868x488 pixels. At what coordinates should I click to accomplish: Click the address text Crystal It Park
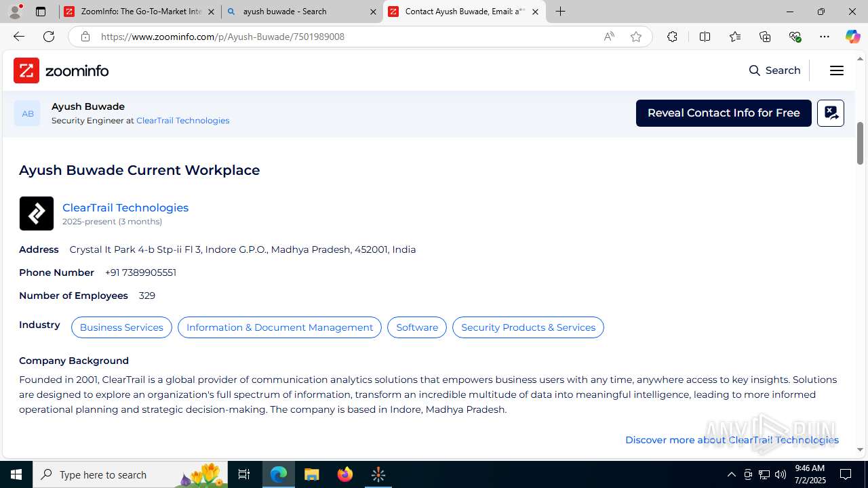click(243, 249)
